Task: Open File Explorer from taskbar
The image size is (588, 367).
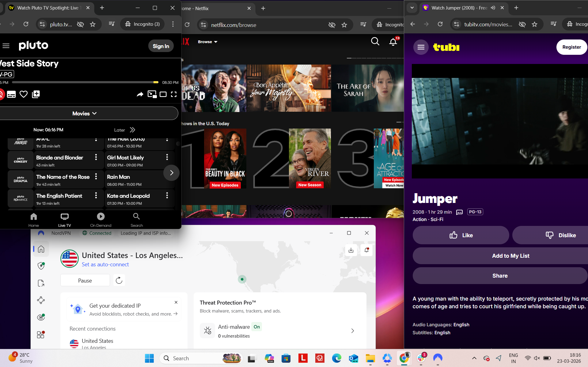Action: click(370, 358)
